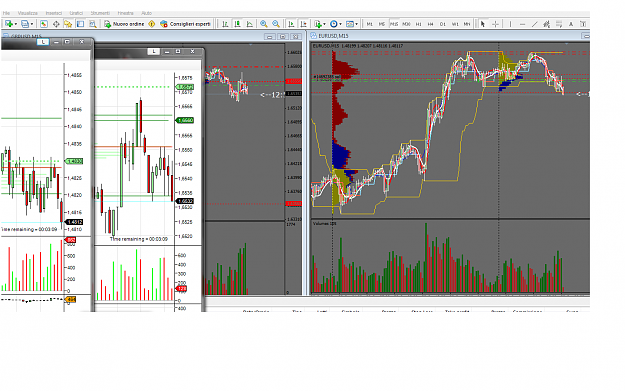
Task: Select the H4 timeframe
Action: (430, 24)
